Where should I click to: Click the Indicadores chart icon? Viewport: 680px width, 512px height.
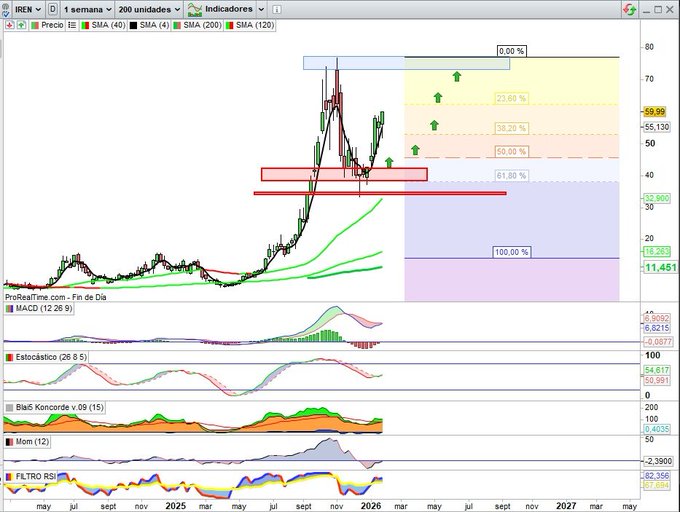[x=194, y=8]
